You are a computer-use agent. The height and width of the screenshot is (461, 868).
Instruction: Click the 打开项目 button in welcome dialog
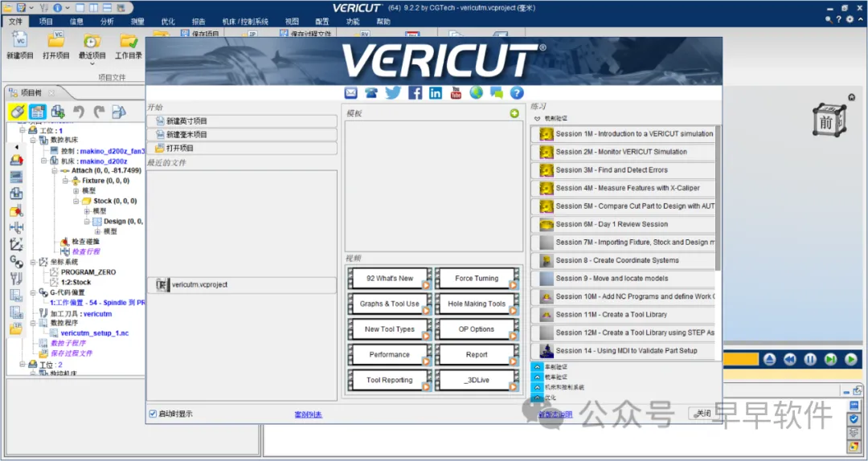[242, 149]
